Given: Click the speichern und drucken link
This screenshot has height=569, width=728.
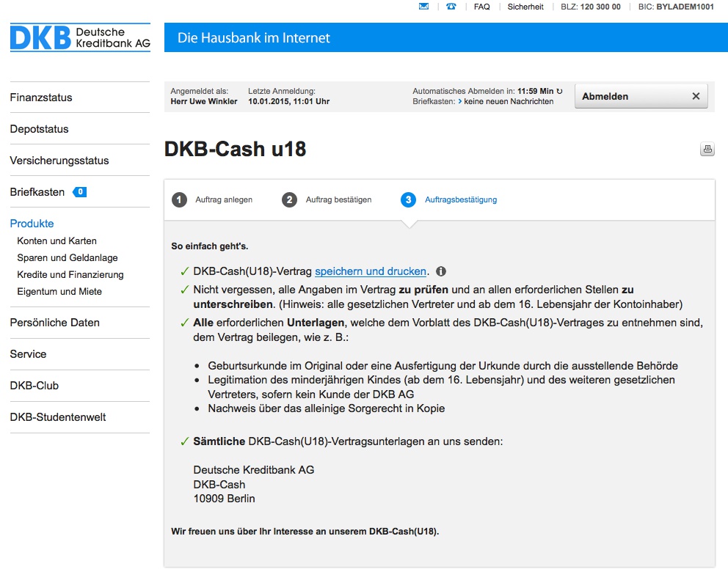Looking at the screenshot, I should coord(371,271).
